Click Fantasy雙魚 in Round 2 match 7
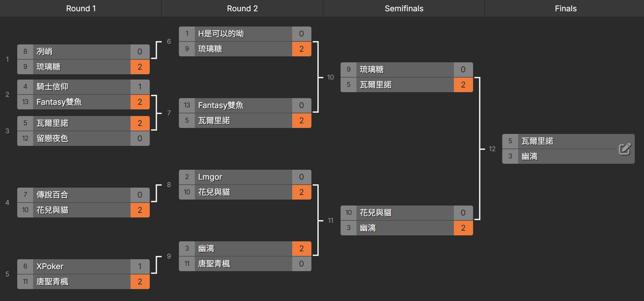The width and height of the screenshot is (644, 301). pyautogui.click(x=221, y=105)
